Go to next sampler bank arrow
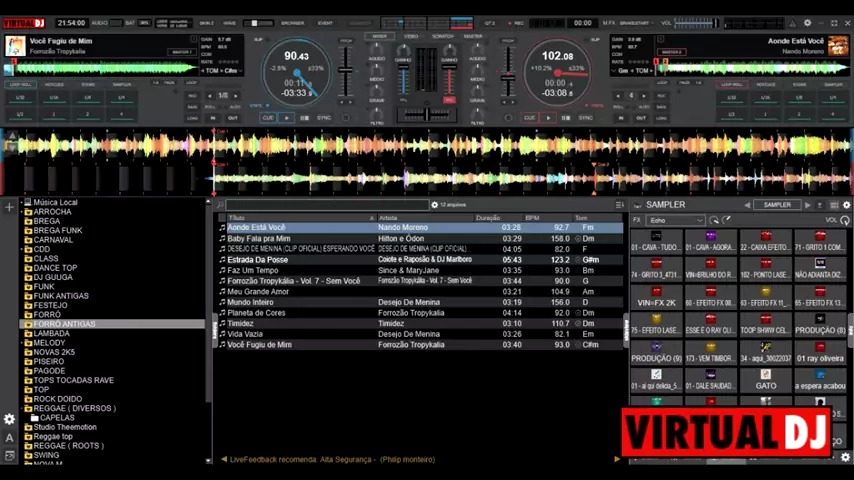Screen dimensions: 854x480 pos(808,205)
